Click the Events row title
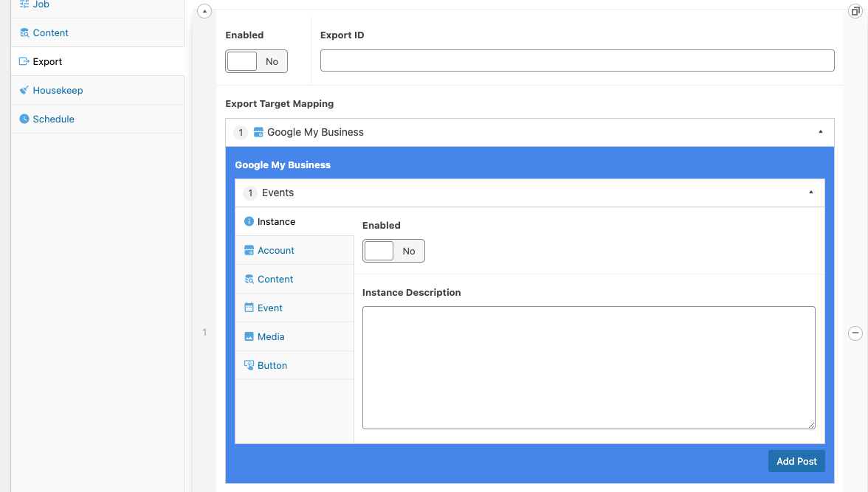Viewport: 868px width, 492px height. [x=278, y=193]
